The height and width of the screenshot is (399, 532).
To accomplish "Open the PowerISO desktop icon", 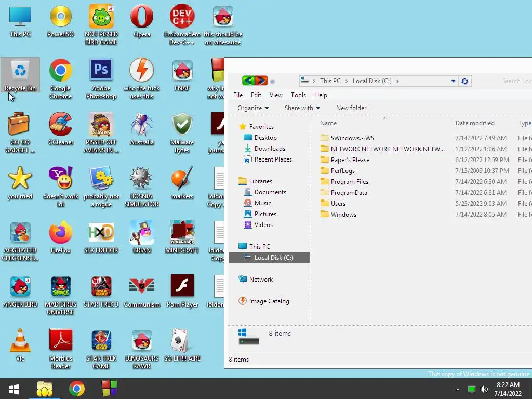I will click(60, 21).
